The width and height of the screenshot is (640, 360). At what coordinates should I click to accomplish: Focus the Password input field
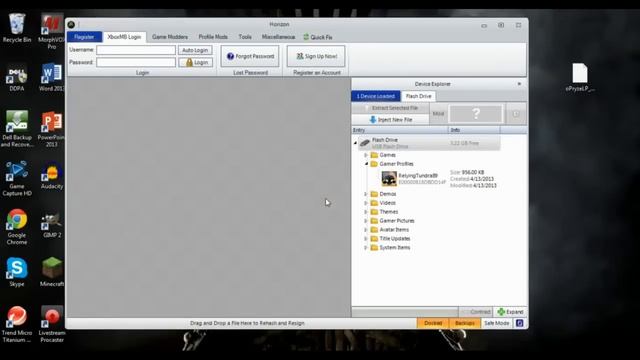pyautogui.click(x=136, y=62)
